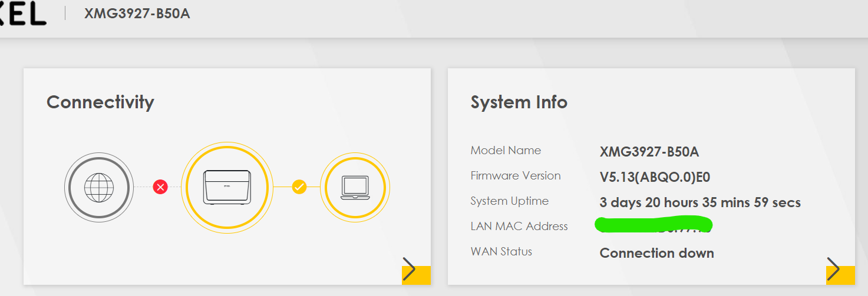Click the WAN Status label
The image size is (868, 296).
click(x=501, y=252)
